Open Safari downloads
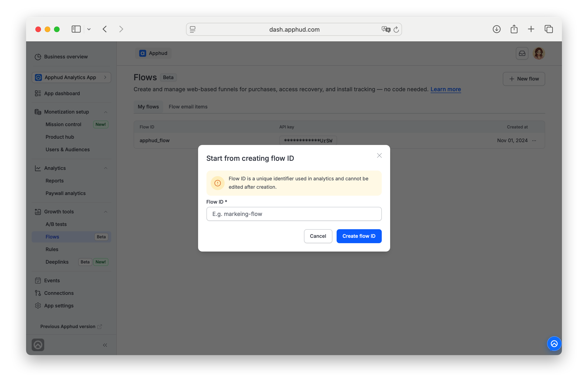This screenshot has height=390, width=588. pyautogui.click(x=497, y=29)
